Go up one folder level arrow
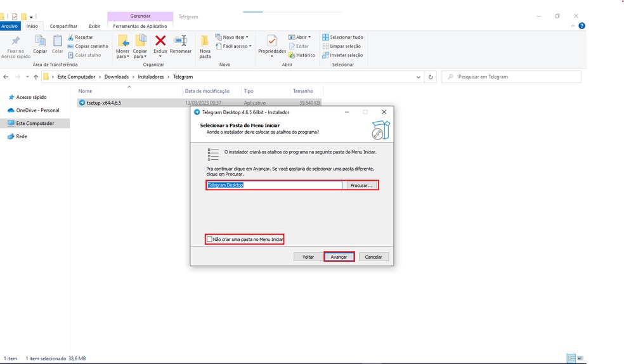 [x=36, y=77]
